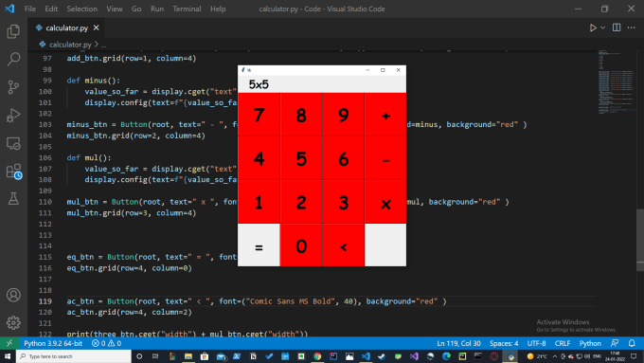Open the Testing flask view

coord(13,199)
